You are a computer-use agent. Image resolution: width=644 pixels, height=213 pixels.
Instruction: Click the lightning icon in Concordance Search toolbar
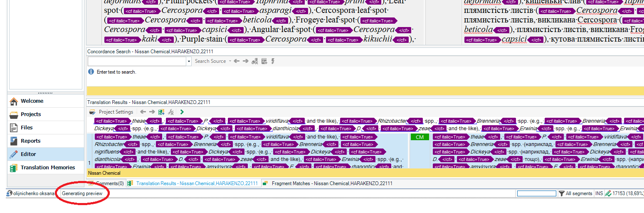click(273, 61)
